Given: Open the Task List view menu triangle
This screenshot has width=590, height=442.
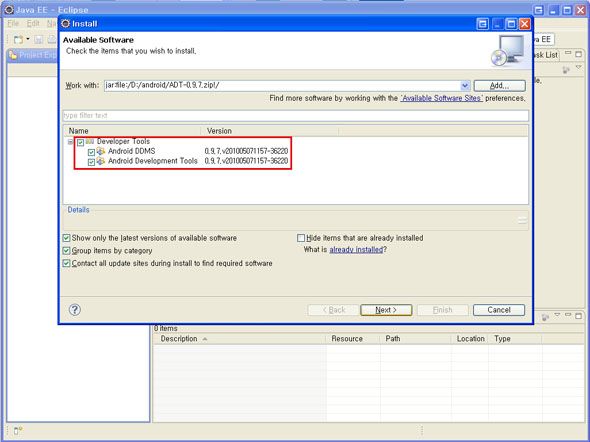Looking at the screenshot, I should click(x=578, y=68).
